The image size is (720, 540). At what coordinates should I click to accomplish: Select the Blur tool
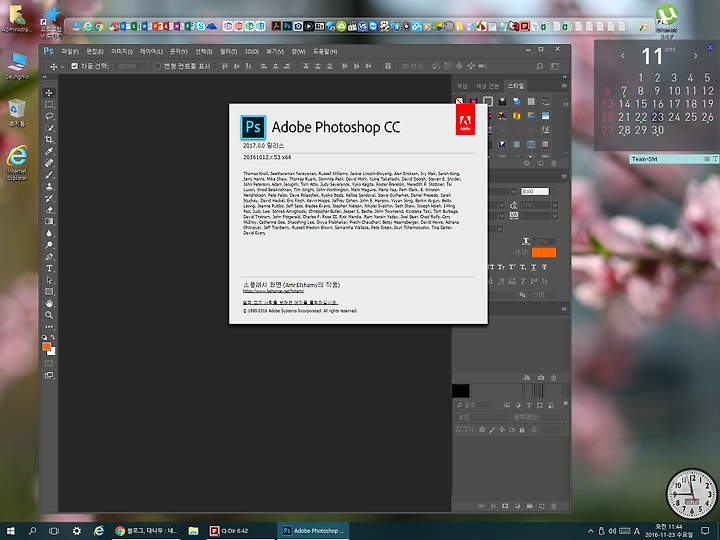click(49, 233)
